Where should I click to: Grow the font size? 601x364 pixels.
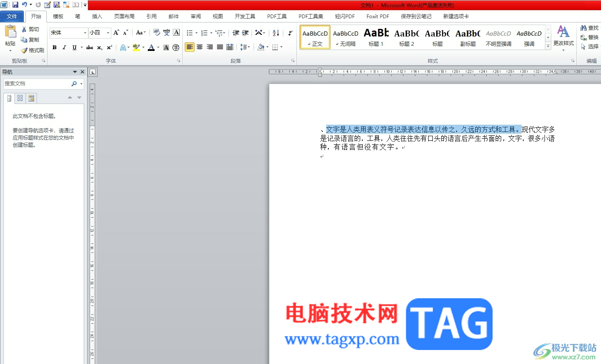(x=116, y=33)
